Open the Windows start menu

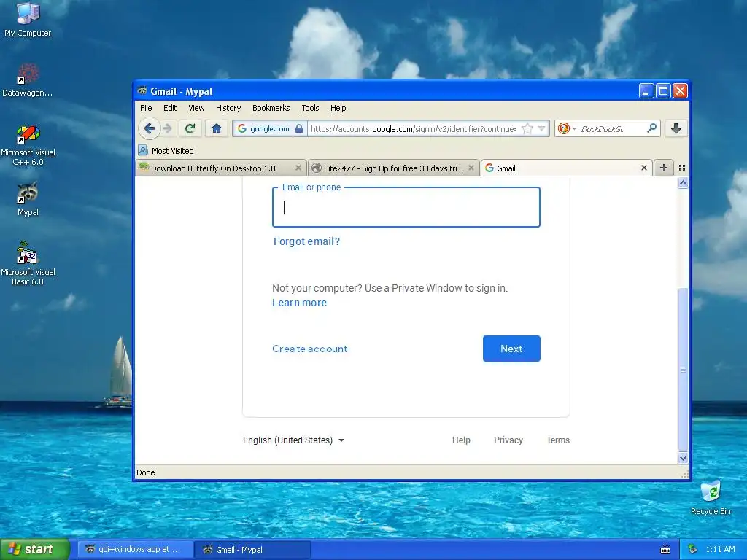(x=35, y=549)
